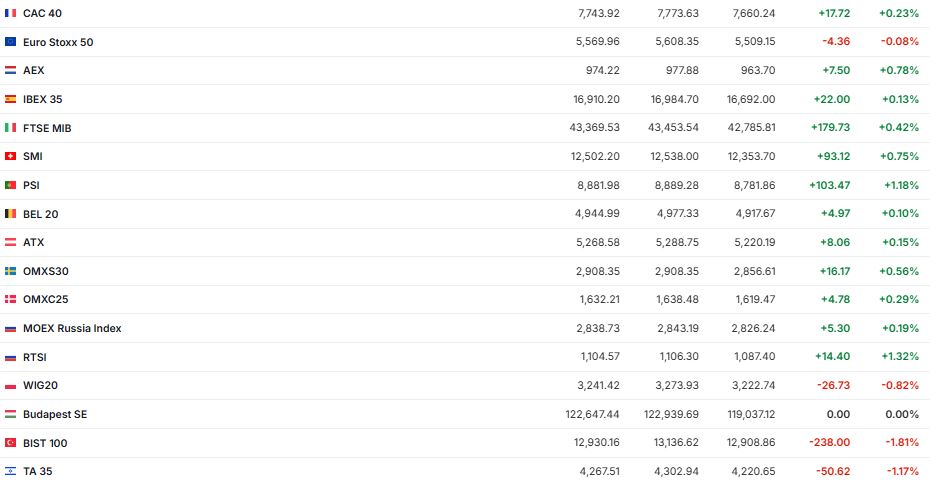Click the Sweden flag icon beside OMXS30
This screenshot has width=930, height=483.
11,271
